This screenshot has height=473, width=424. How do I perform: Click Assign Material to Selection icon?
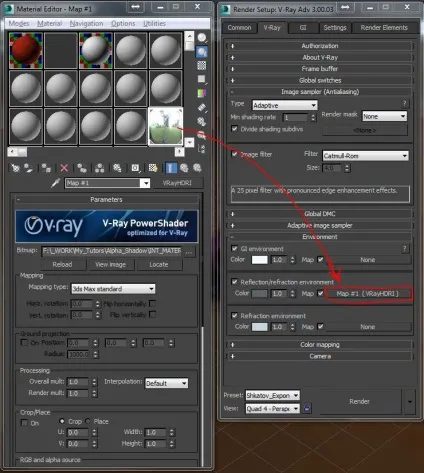coord(46,168)
